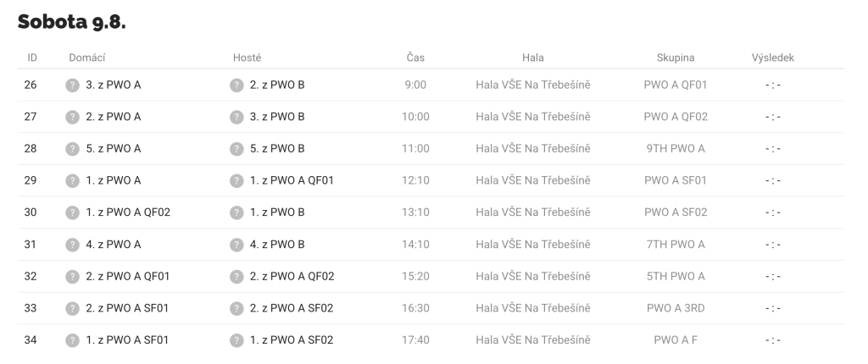Viewport: 868px width, 364px height.
Task: Click the placeholder logo beside 3. z PWO A
Action: point(73,85)
